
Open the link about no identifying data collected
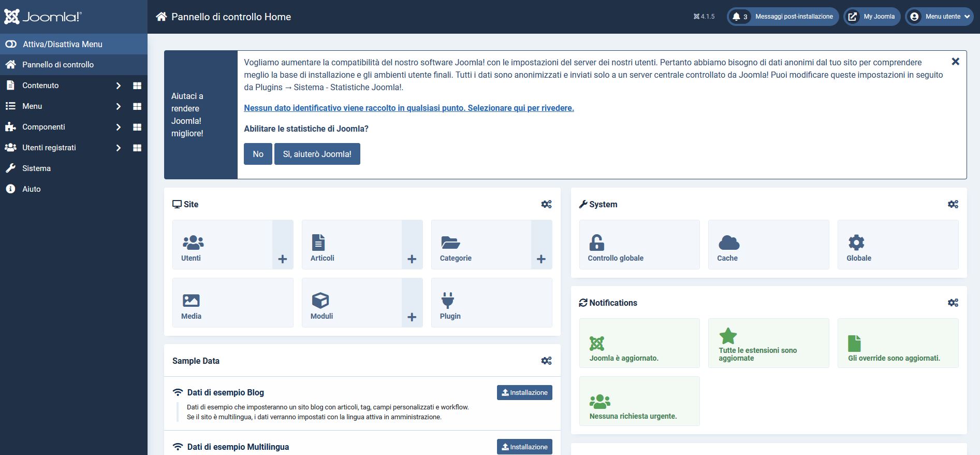click(409, 108)
